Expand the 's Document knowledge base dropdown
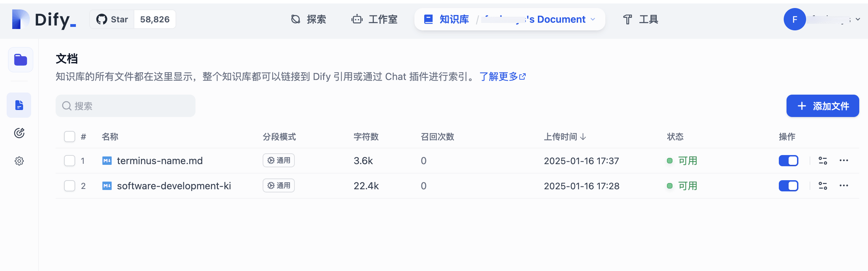868x271 pixels. coord(593,20)
